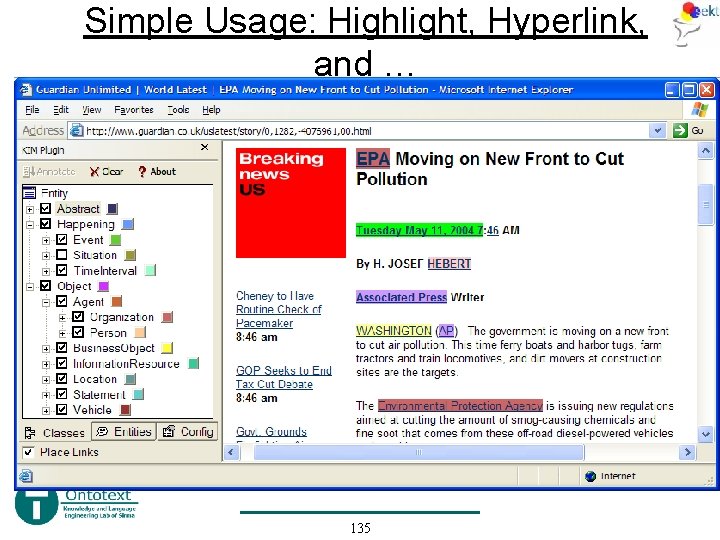
Task: Click the Abstract color swatch
Action: [x=112, y=209]
